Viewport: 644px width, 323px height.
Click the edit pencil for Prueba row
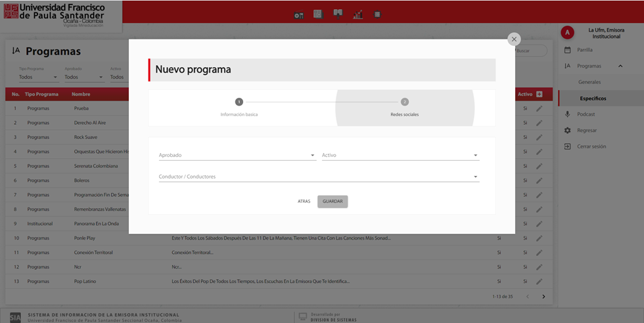[x=539, y=108]
